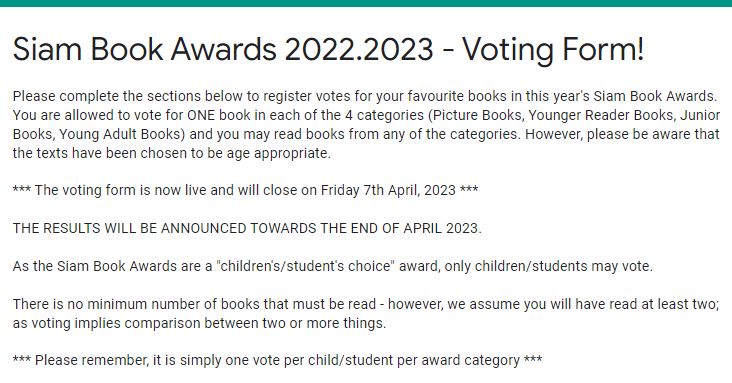Click 'Voting Form!' in the title
This screenshot has height=383, width=732.
click(x=553, y=49)
